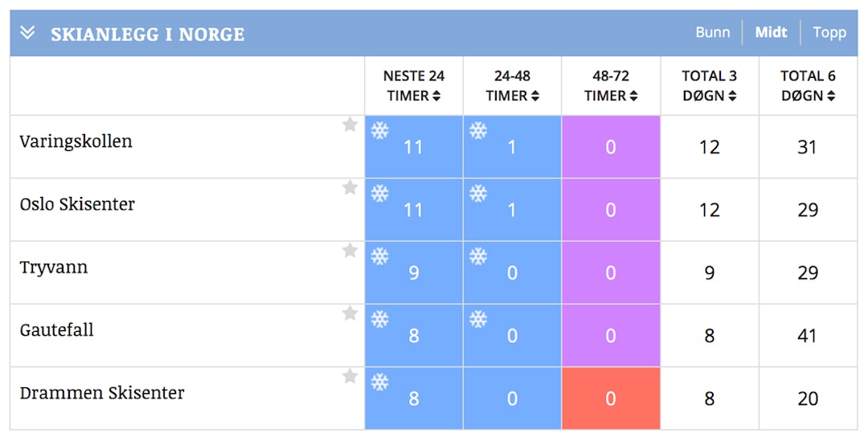Sort table by 48-72 Timer column

click(x=611, y=86)
